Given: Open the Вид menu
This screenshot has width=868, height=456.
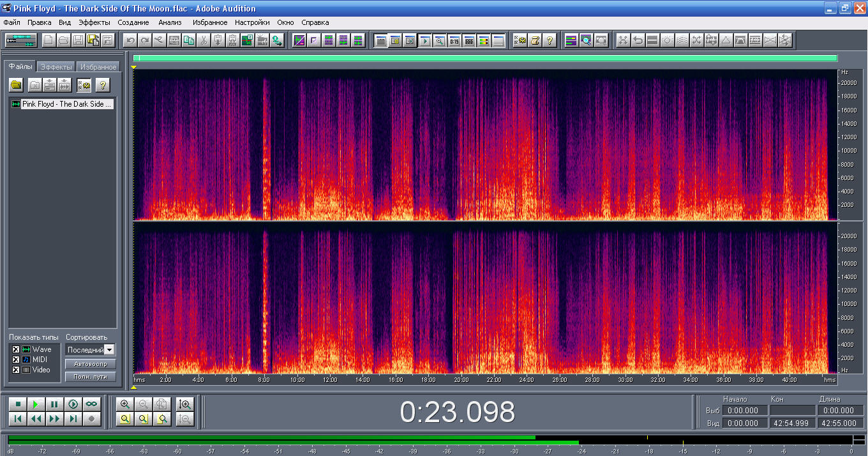Looking at the screenshot, I should 64,22.
